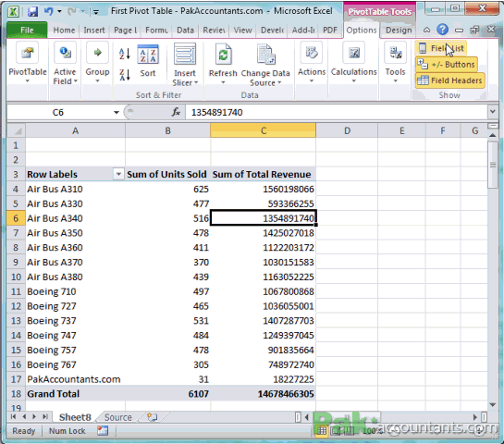This screenshot has width=504, height=444.
Task: Select the Sheet8 worksheet tab
Action: click(x=75, y=417)
